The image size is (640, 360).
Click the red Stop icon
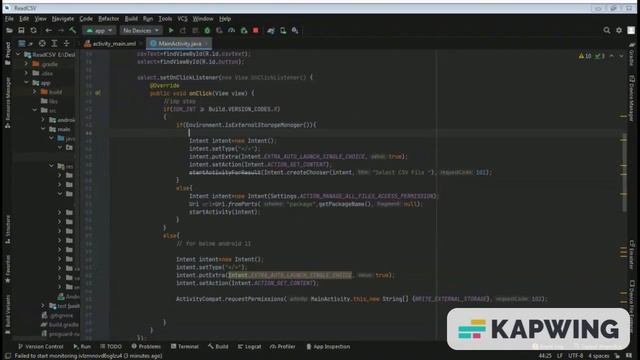(x=256, y=31)
